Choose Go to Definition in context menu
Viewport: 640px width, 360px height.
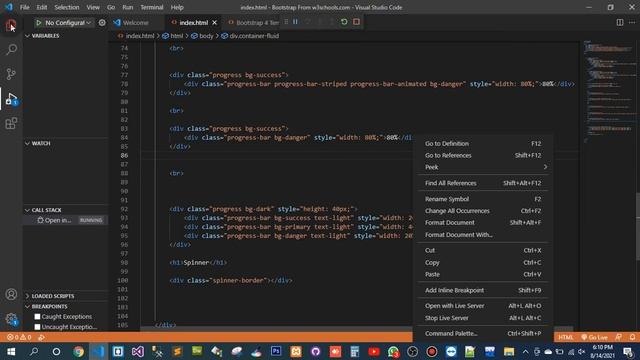click(482, 144)
